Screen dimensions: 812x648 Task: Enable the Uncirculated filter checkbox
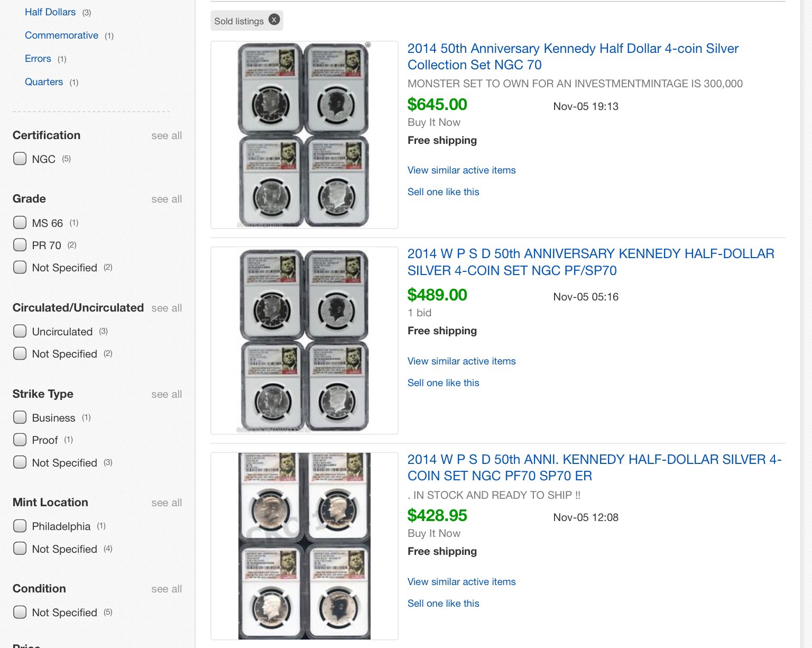[x=20, y=331]
